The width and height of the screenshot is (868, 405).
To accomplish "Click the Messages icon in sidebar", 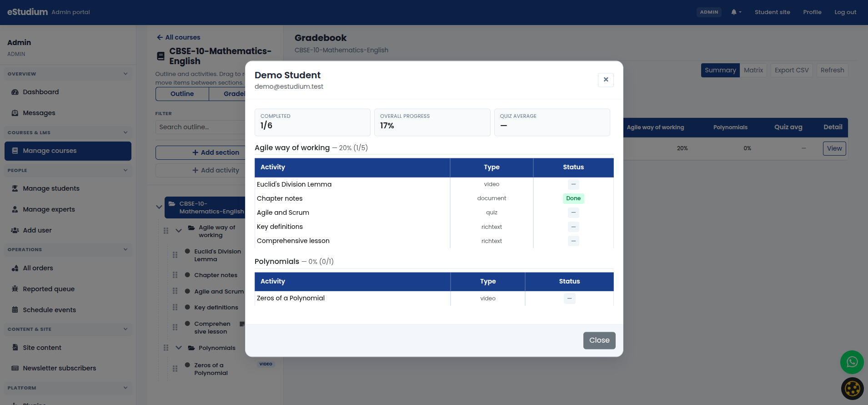I will (x=15, y=113).
